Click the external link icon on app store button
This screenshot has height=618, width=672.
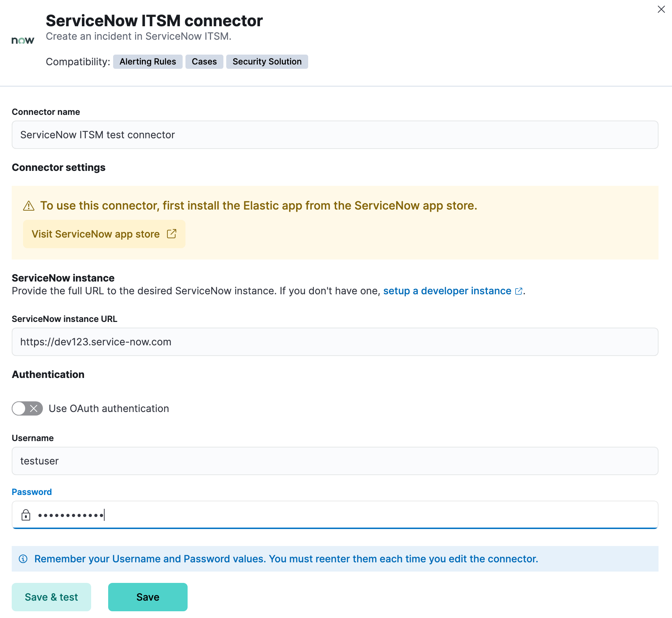click(172, 234)
